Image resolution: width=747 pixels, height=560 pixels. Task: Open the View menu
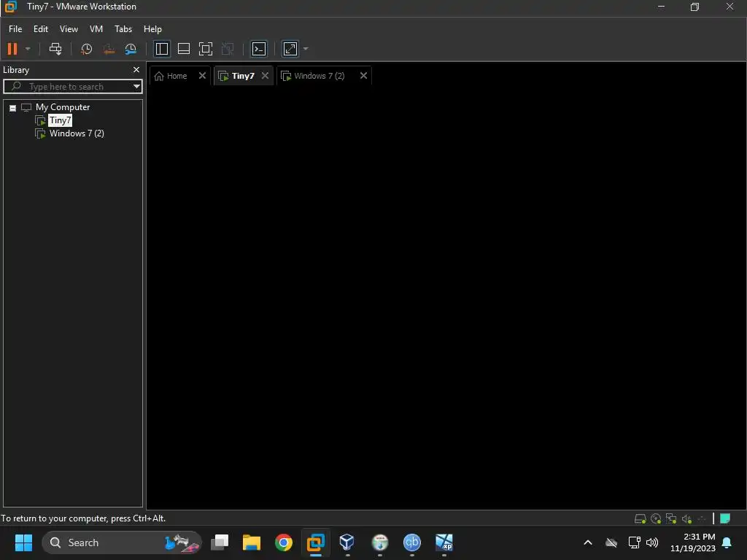[x=69, y=29]
